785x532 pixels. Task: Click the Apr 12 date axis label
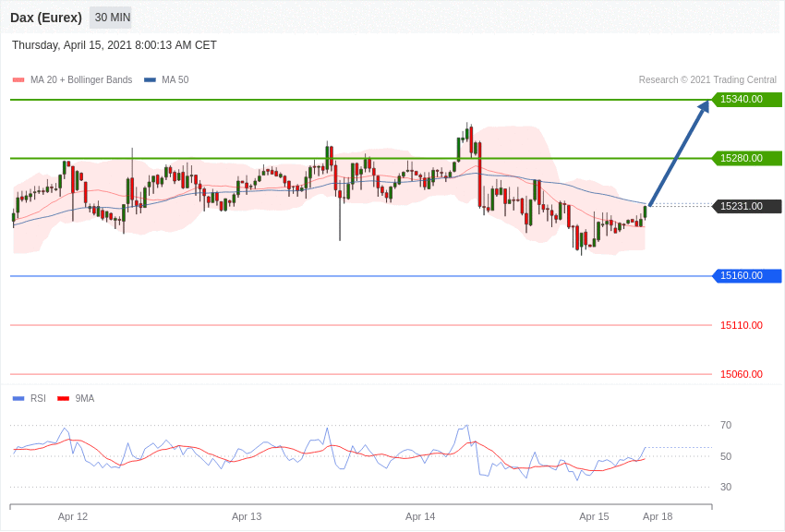coord(73,516)
